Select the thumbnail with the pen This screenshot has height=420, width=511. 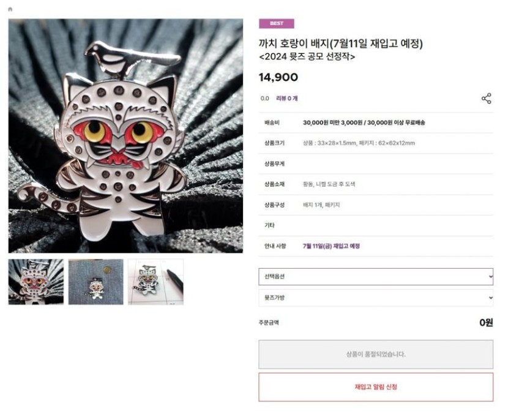[156, 282]
